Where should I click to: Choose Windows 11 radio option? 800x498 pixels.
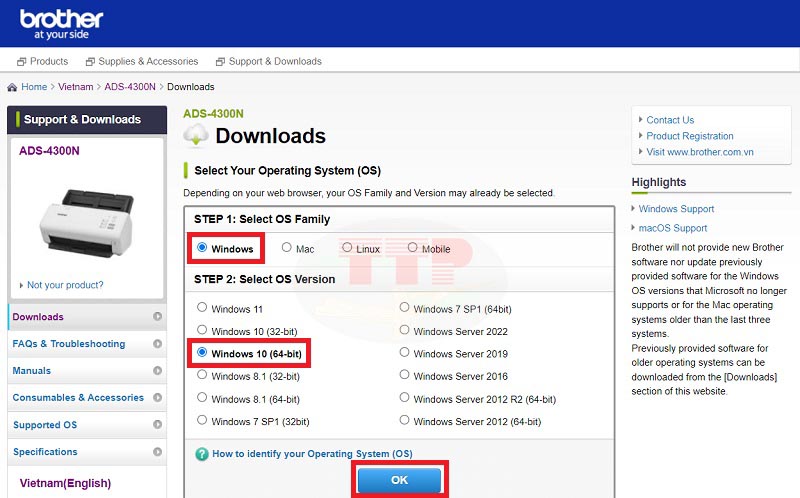click(203, 308)
